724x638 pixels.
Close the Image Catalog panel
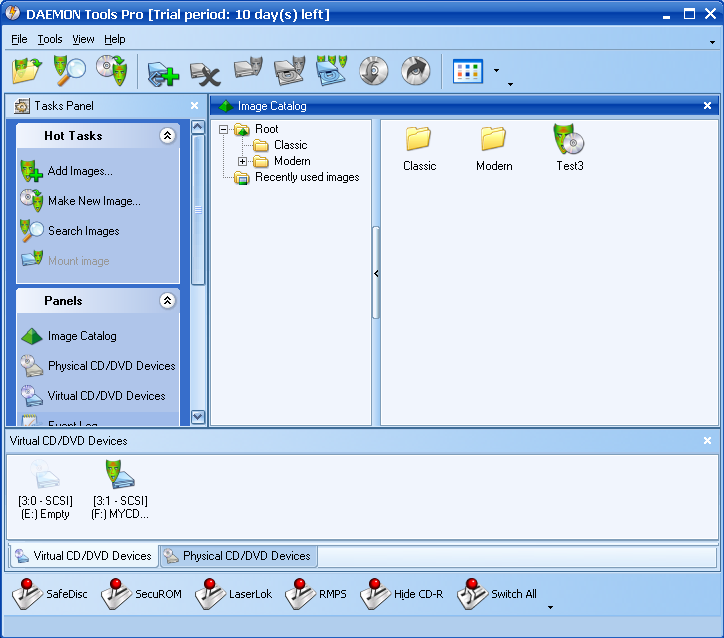tap(707, 106)
